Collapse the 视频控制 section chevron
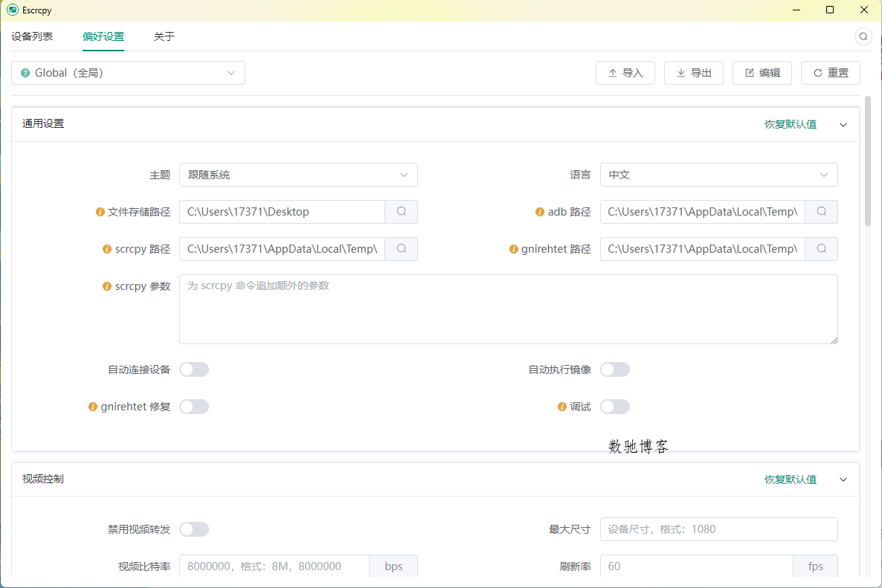The height and width of the screenshot is (588, 882). pyautogui.click(x=843, y=479)
